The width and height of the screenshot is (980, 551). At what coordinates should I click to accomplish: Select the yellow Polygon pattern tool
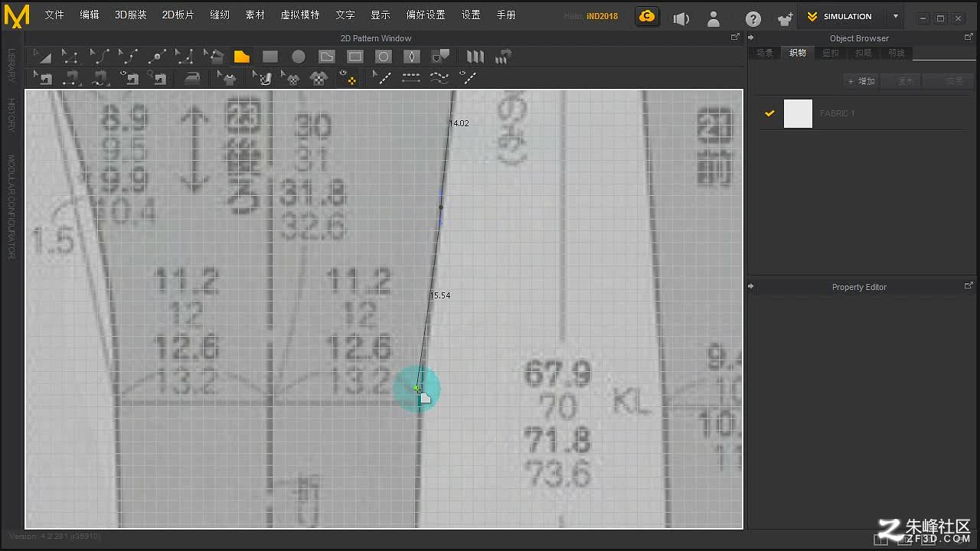[242, 57]
